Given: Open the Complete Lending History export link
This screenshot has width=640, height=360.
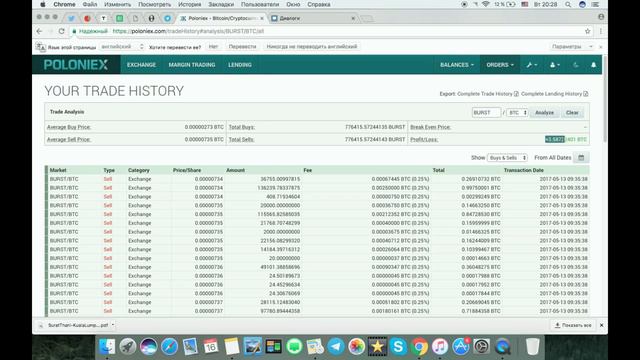Looking at the screenshot, I should (x=551, y=94).
